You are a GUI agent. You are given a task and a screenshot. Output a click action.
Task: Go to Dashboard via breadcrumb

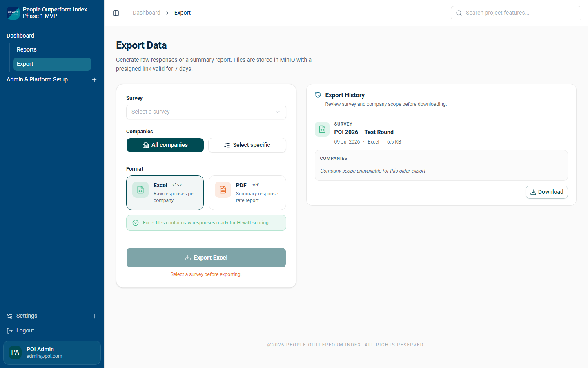[147, 13]
